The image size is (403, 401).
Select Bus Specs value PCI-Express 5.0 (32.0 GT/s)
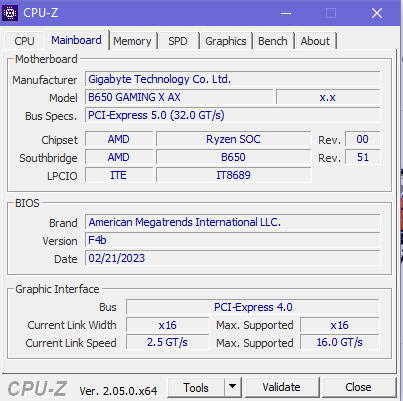(x=233, y=115)
